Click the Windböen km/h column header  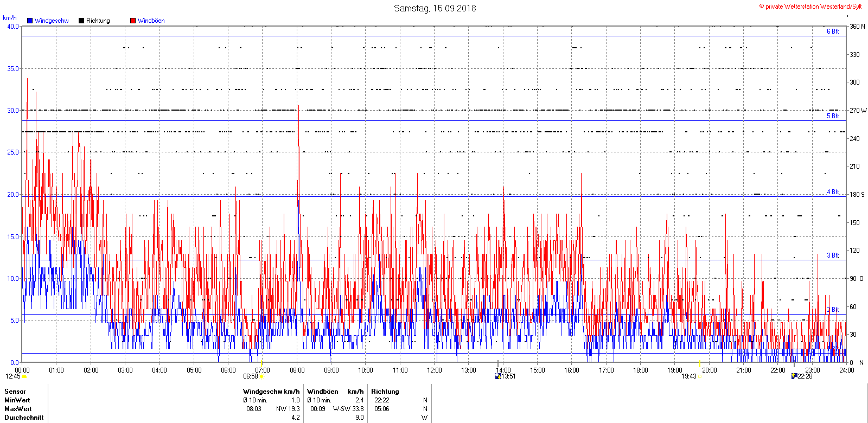[x=335, y=392]
